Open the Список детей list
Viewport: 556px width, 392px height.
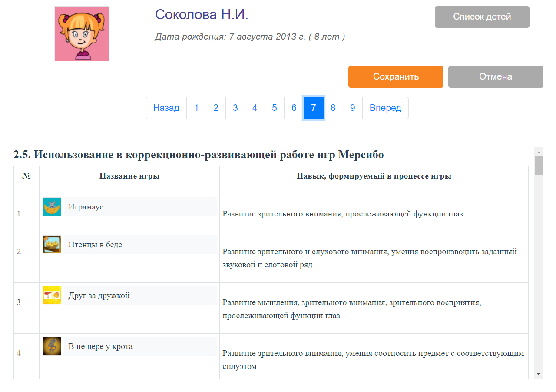(x=482, y=17)
